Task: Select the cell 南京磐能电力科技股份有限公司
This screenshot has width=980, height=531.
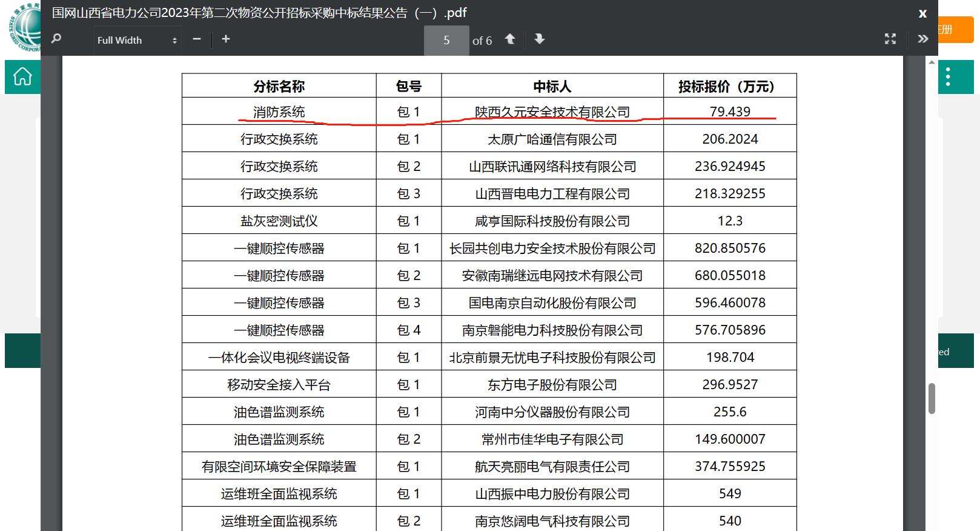Action: (x=552, y=330)
